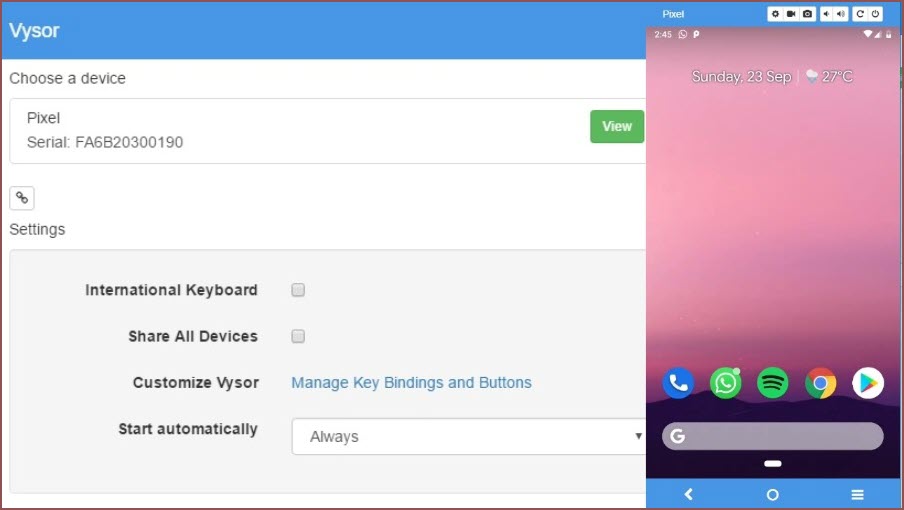The height and width of the screenshot is (510, 904).
Task: Start screen recording with the video camera icon
Action: pyautogui.click(x=791, y=14)
